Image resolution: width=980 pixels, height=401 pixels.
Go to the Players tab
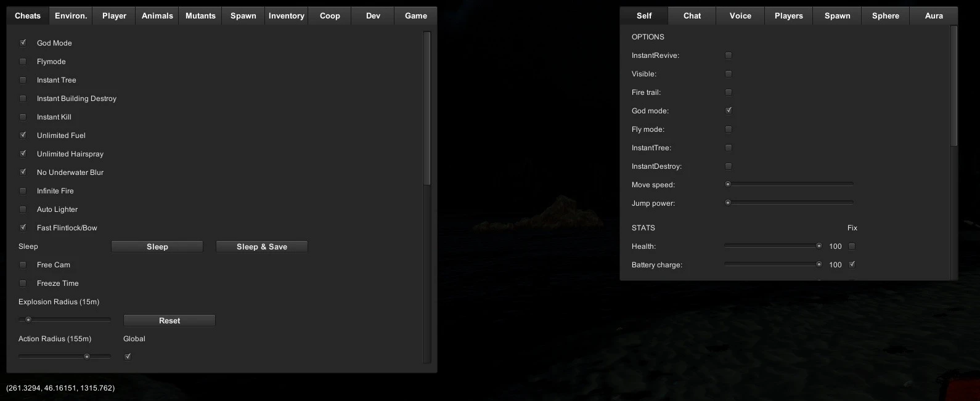coord(789,16)
